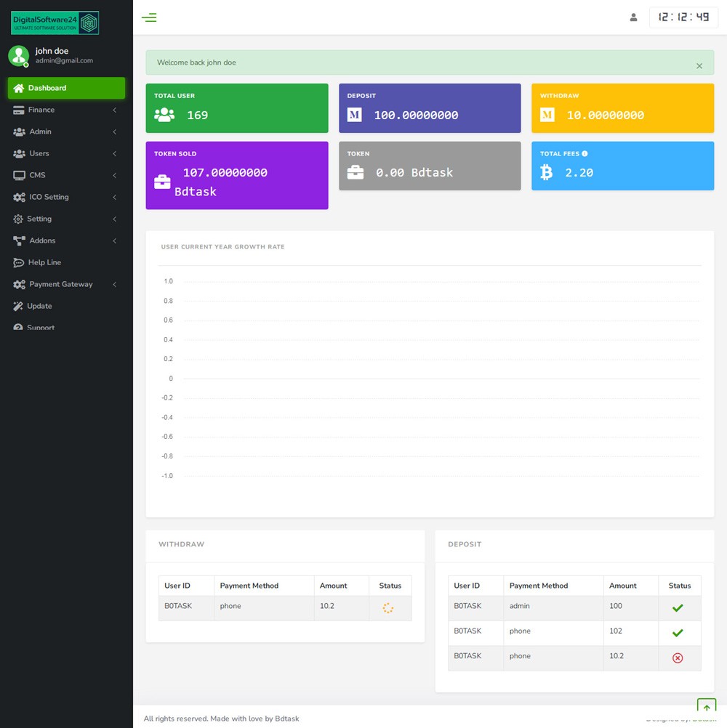
Task: Click the briefcase icon in Token Sold
Action: [162, 182]
